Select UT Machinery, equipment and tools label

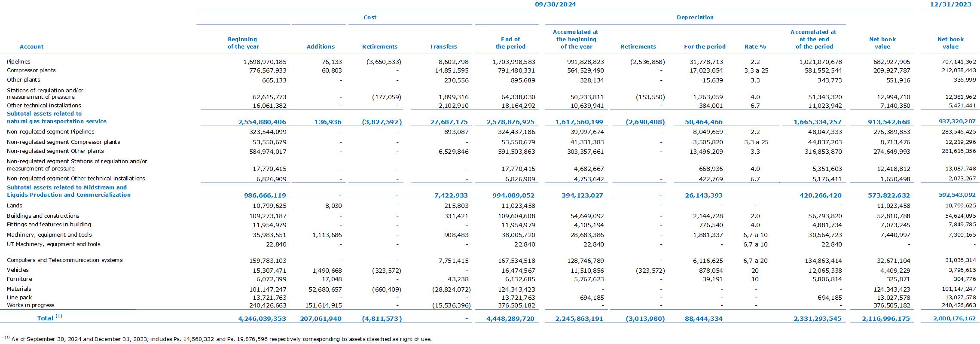(54, 244)
